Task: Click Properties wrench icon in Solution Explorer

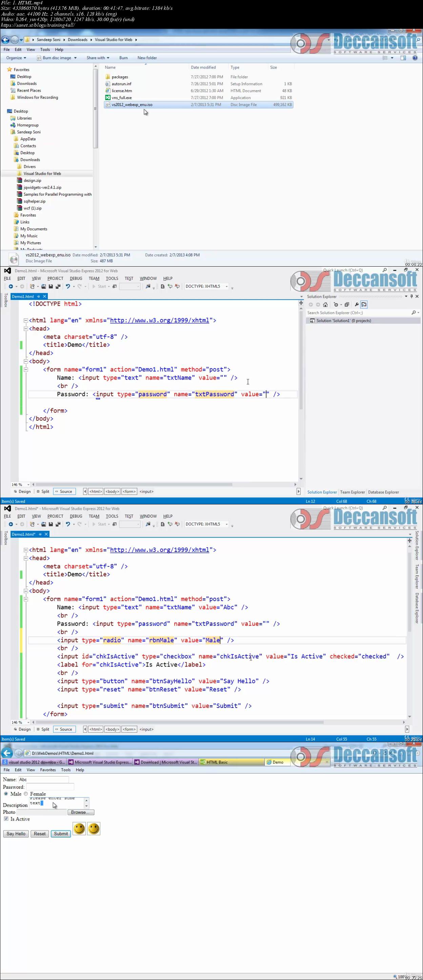Action: point(357,305)
